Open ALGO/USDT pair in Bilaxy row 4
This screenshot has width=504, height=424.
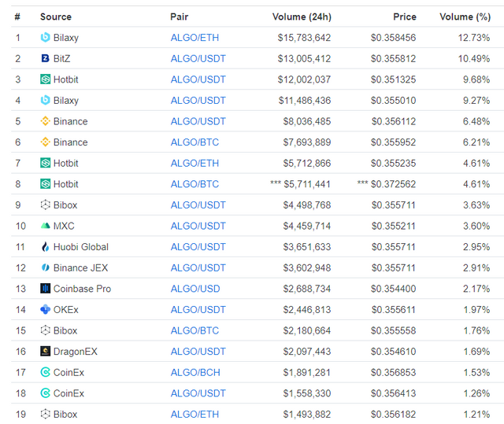(198, 100)
